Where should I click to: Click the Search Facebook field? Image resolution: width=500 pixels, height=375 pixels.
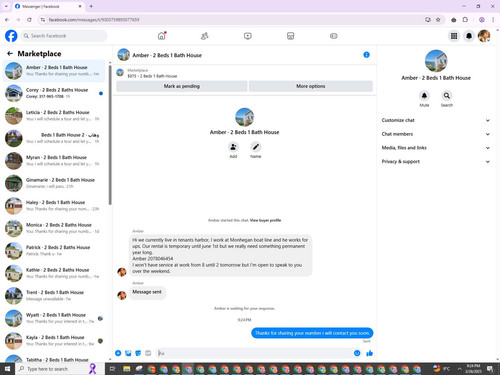64,36
